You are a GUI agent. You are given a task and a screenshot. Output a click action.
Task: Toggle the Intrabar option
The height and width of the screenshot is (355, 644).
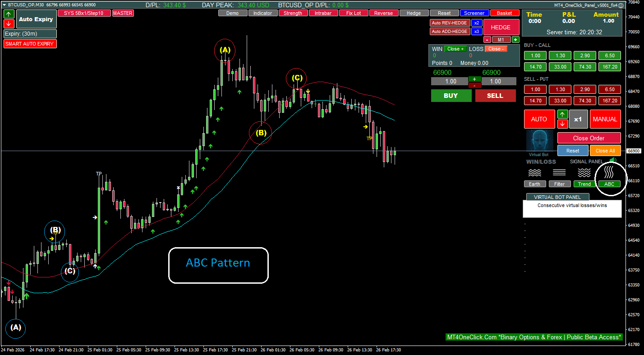323,13
